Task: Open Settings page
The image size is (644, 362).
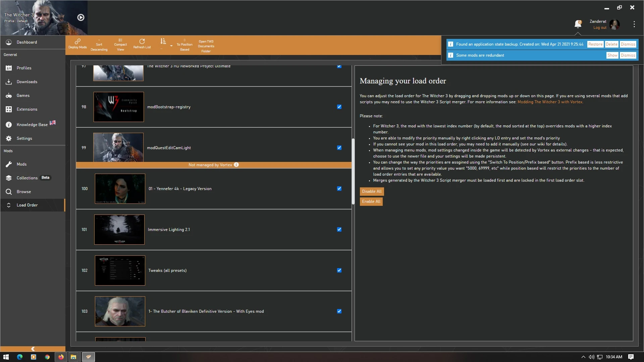Action: click(33, 138)
